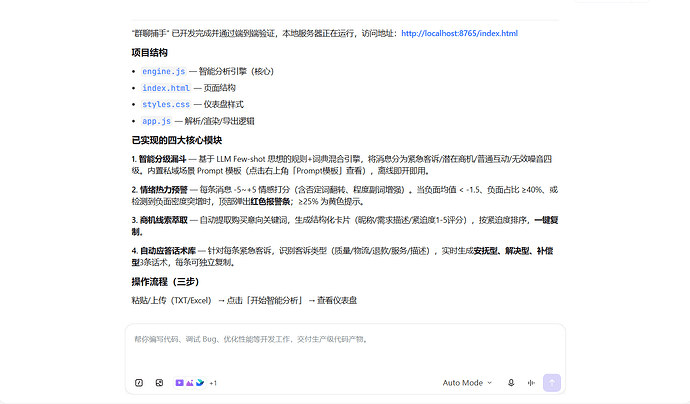
Task: Show the +1 additional tools
Action: pos(213,383)
